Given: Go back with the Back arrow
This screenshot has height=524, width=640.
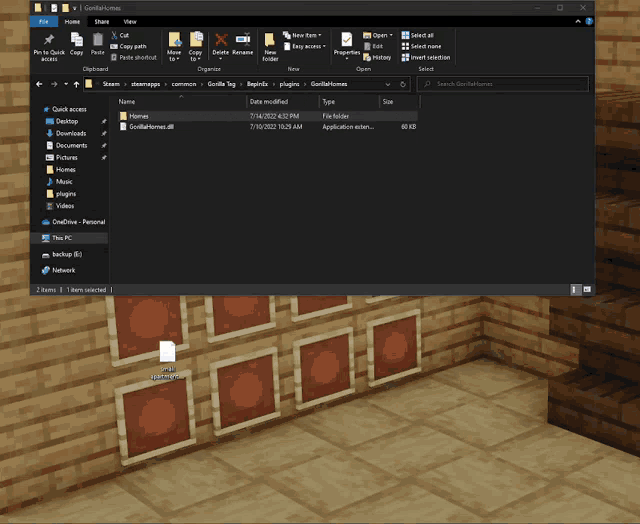Looking at the screenshot, I should [x=39, y=84].
